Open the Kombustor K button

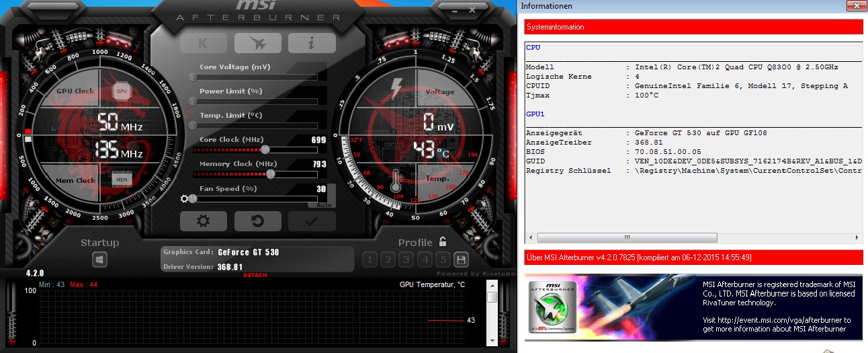click(x=204, y=43)
